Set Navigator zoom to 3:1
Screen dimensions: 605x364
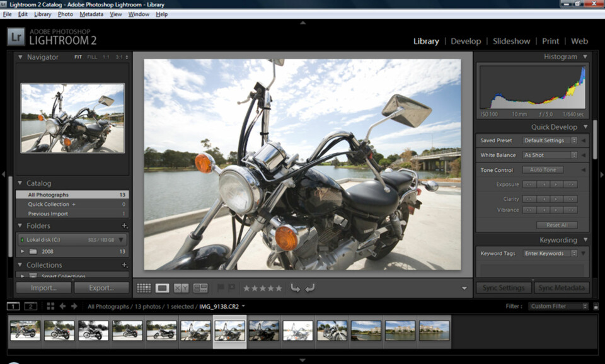(119, 57)
